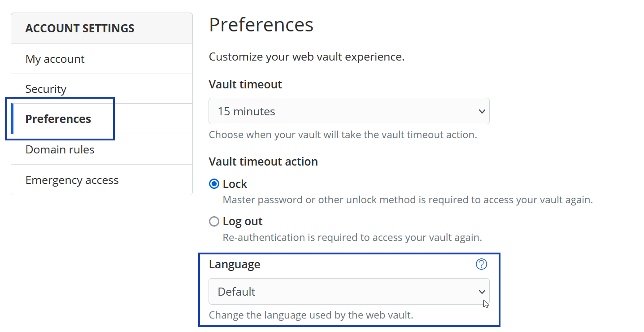
Task: Click the Vault timeout action label
Action: tap(263, 162)
